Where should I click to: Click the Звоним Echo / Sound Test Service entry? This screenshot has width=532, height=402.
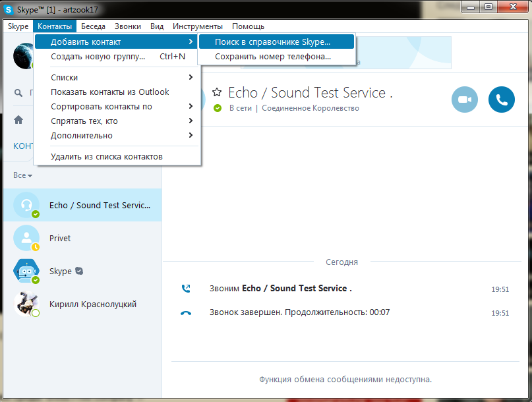pos(281,289)
